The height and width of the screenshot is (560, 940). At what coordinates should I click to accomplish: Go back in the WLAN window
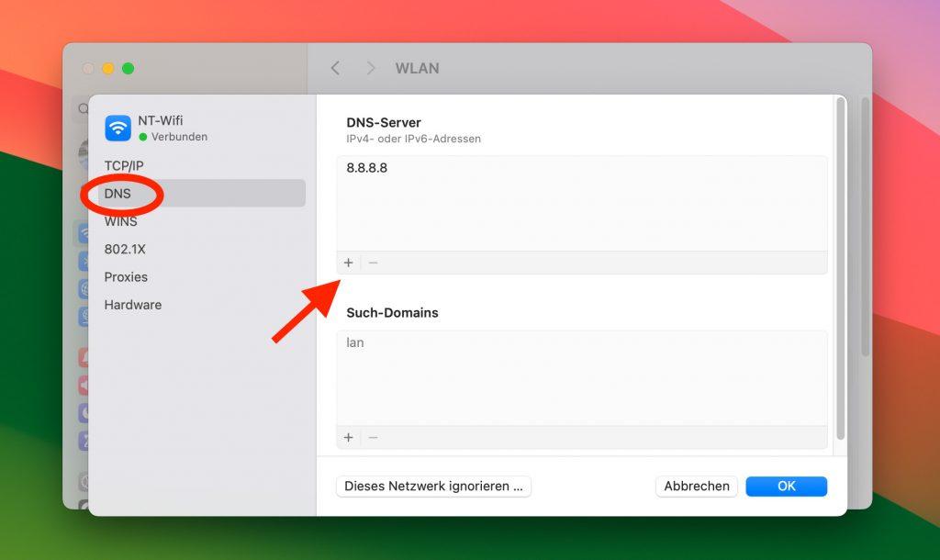[335, 68]
